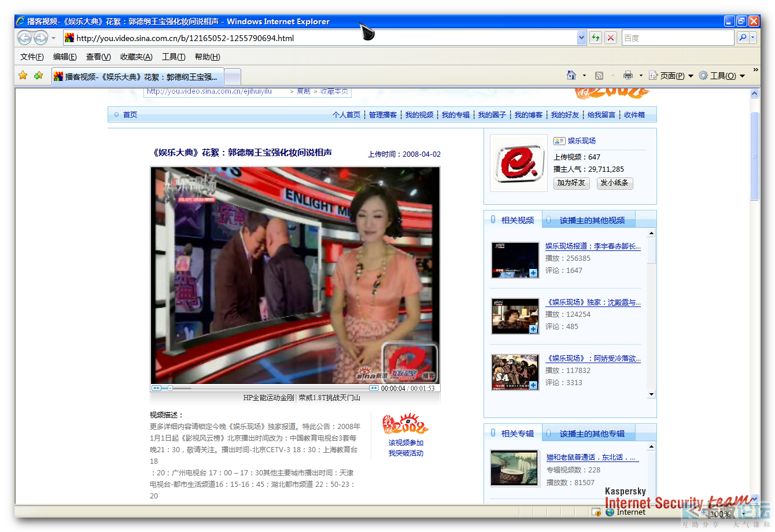The image size is (775, 532).
Task: Switch to the 相关视频 tab
Action: (513, 220)
